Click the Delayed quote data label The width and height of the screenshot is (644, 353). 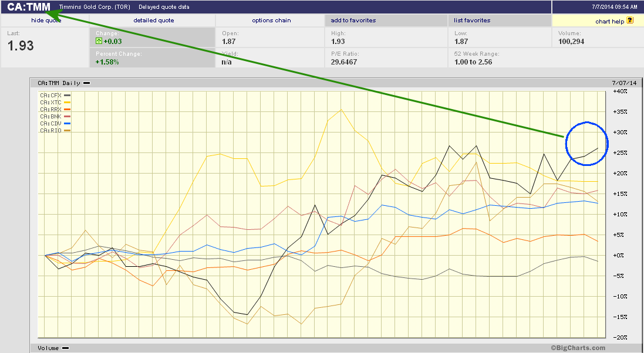164,7
